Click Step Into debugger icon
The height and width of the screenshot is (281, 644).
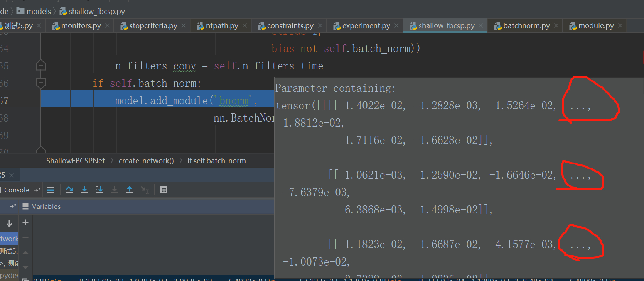tap(84, 190)
